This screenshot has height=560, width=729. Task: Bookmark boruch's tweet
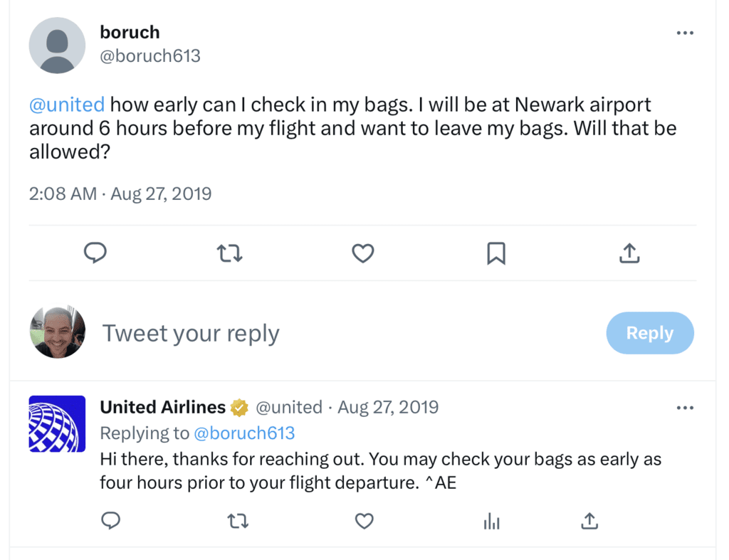coord(496,253)
